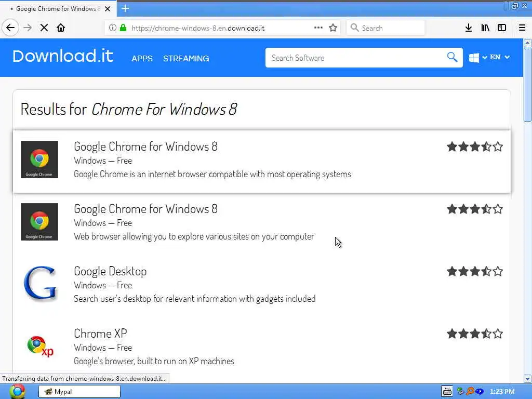Click the Download.it site logo
The width and height of the screenshot is (532, 399).
(x=63, y=56)
